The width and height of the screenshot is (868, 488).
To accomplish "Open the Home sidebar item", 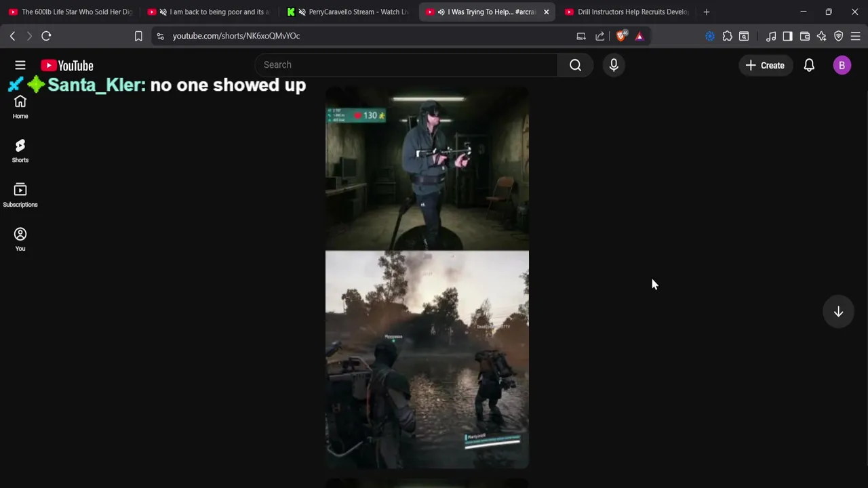I will coord(20,107).
